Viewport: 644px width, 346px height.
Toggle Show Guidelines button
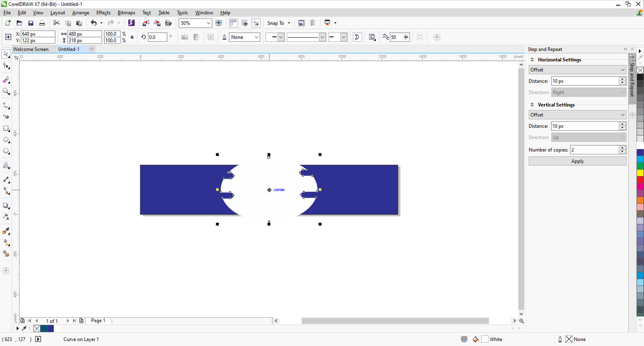coord(256,23)
